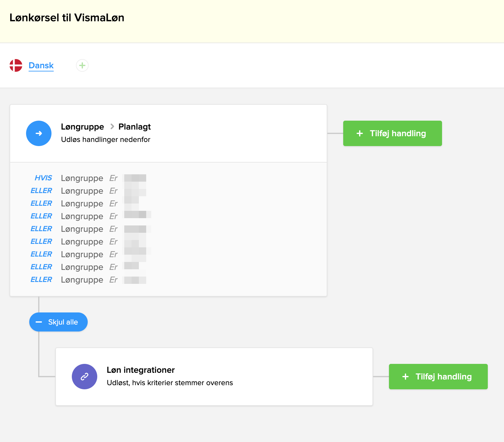This screenshot has width=504, height=442.
Task: Open the Løn integrationer action card
Action: (x=214, y=377)
